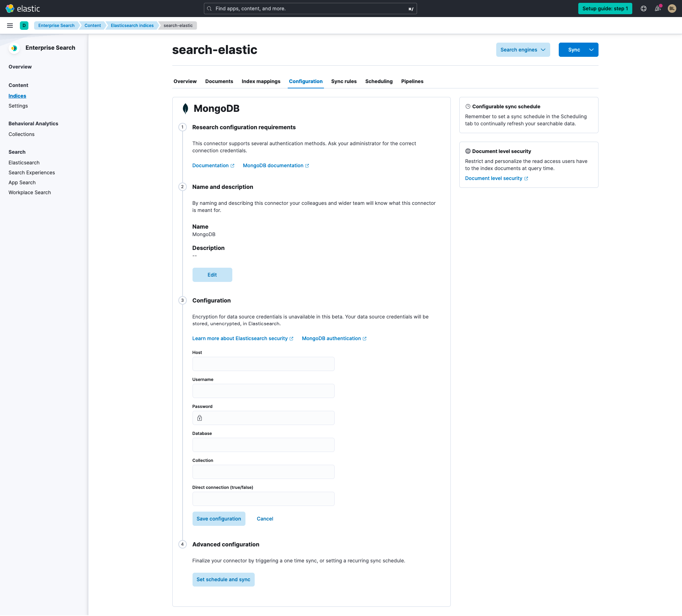This screenshot has height=616, width=682.
Task: Open the Search engines dropdown
Action: pyautogui.click(x=523, y=50)
